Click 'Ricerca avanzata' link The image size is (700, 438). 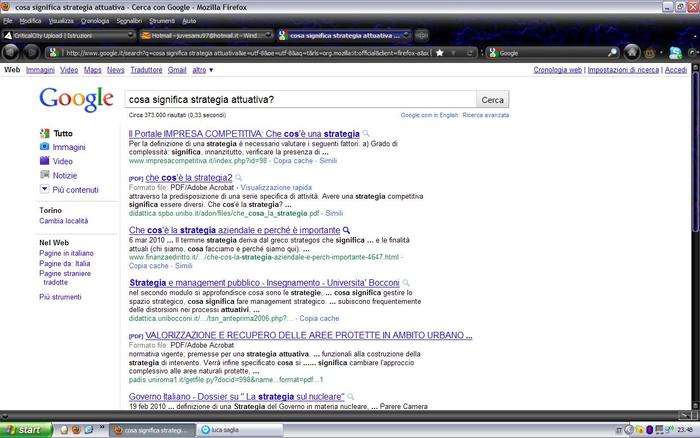486,115
